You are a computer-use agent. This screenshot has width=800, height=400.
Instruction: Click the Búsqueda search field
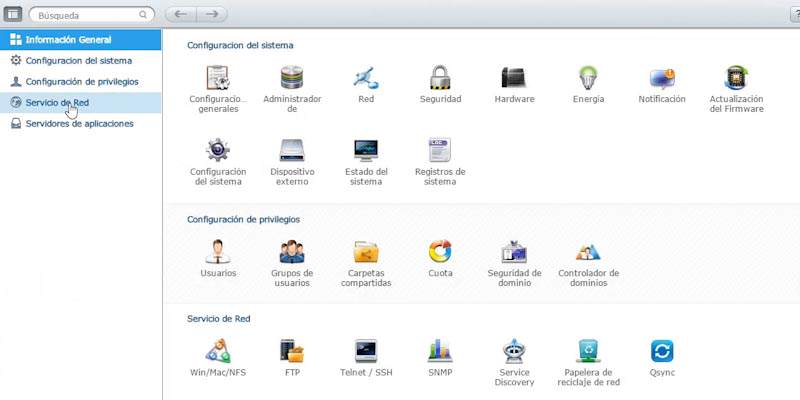point(92,15)
